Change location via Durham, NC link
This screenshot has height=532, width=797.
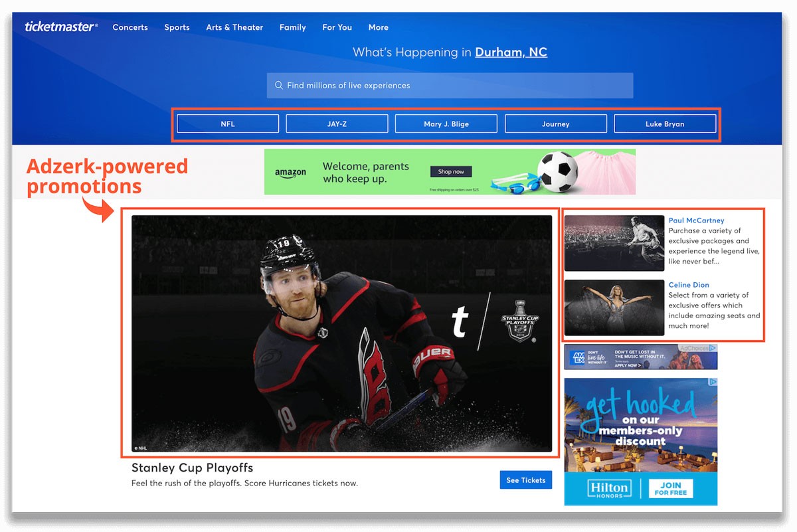click(511, 52)
